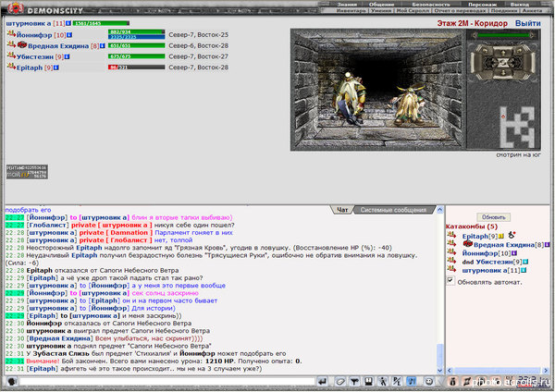Click the percent icon in chat toolbar
Image resolution: width=555 pixels, height=392 pixels.
tap(397, 382)
